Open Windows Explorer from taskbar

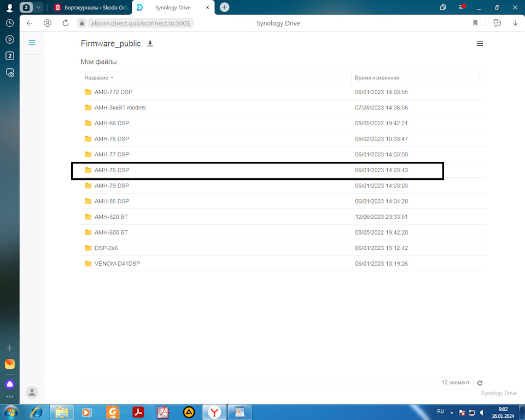tap(62, 412)
